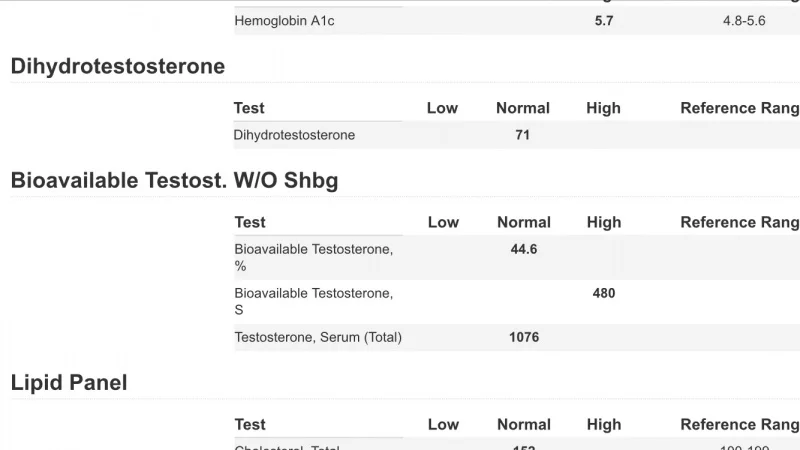Select the Dihydrotestosterone test name in table
The image size is (800, 450).
(x=294, y=135)
